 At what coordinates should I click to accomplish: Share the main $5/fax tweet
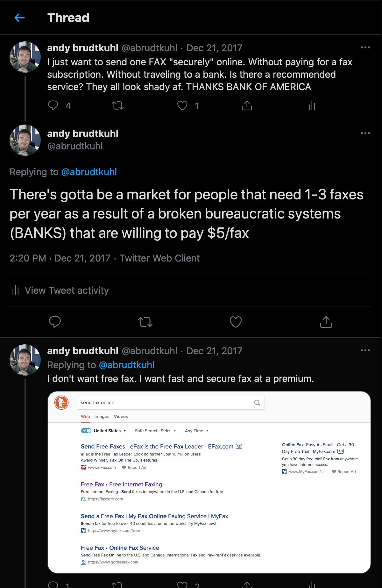[326, 322]
